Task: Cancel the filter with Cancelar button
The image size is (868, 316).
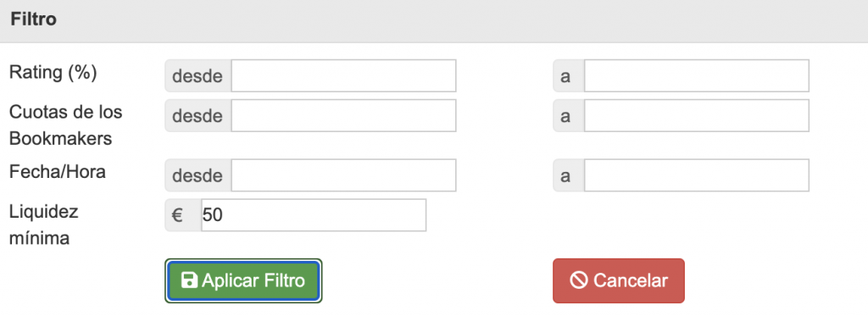Action: pyautogui.click(x=618, y=280)
